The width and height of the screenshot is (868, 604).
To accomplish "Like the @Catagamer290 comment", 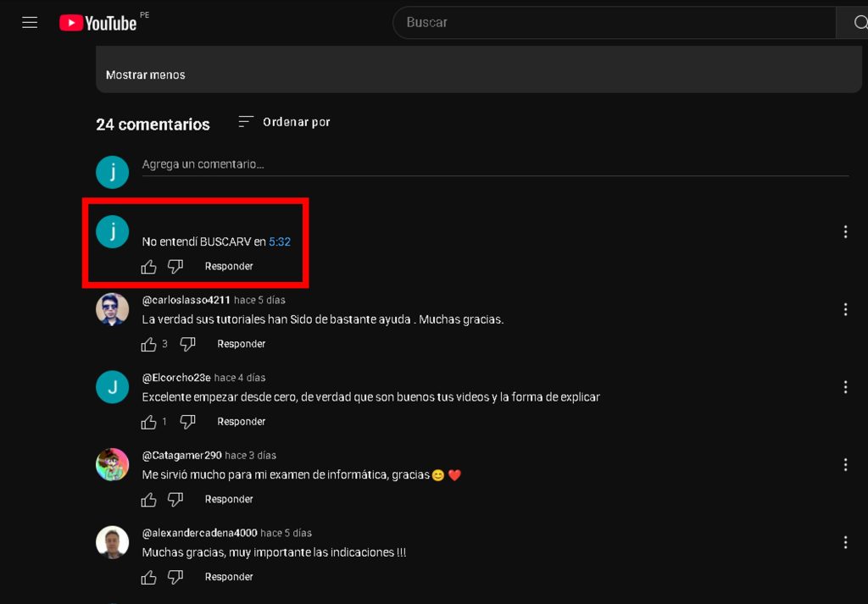I will tap(149, 500).
